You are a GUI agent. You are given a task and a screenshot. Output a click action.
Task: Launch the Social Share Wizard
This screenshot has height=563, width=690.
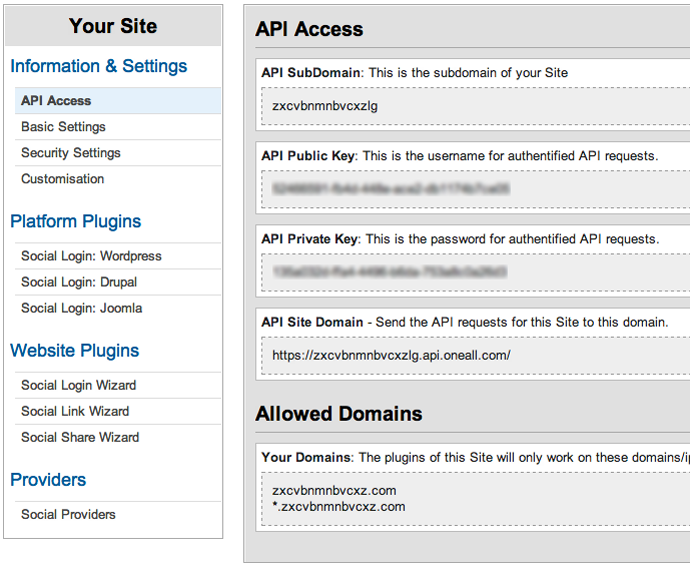[80, 437]
